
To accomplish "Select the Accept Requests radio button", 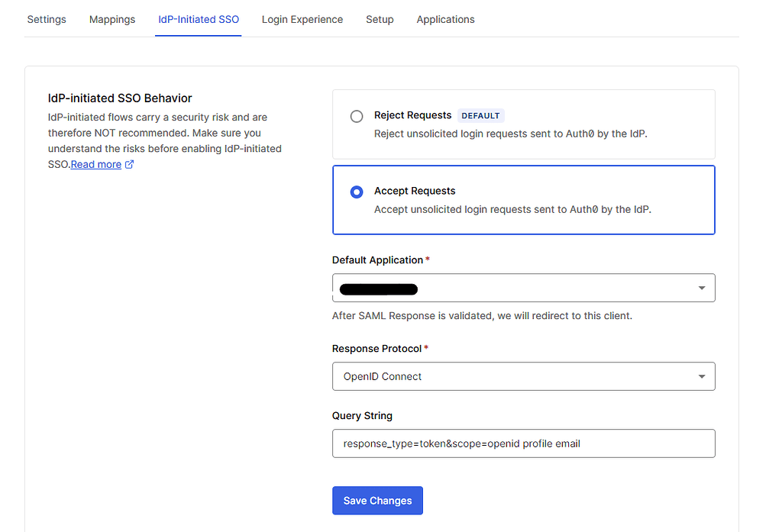I will pos(356,192).
